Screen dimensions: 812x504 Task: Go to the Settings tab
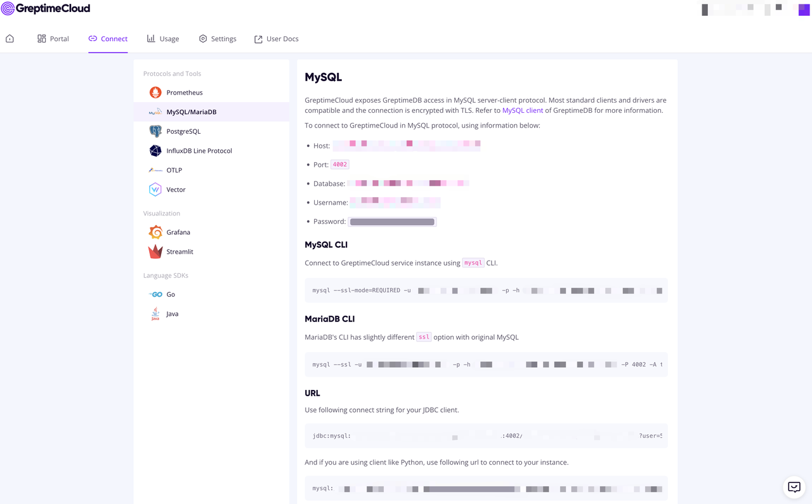click(218, 38)
